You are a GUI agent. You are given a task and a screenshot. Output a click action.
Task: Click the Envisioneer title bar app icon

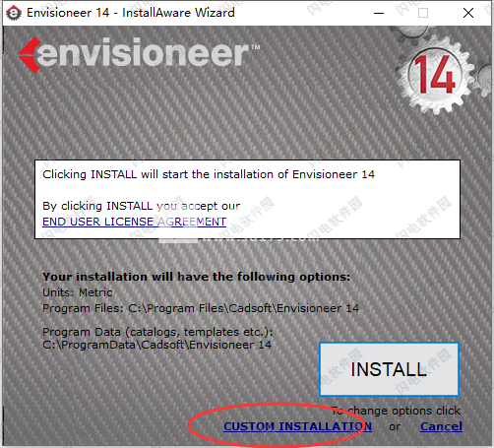(x=14, y=13)
